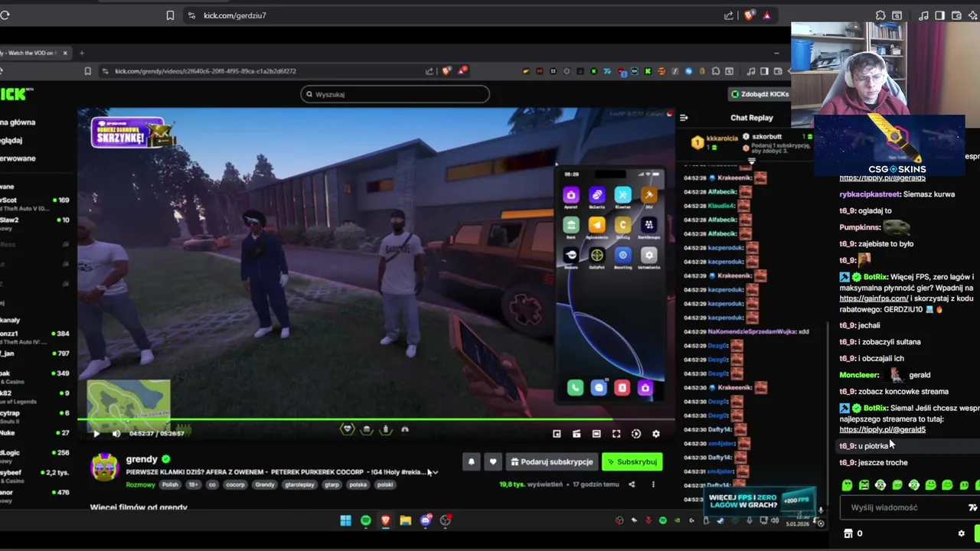Screen dimensions: 980x551
Task: Toggle theater mode in VOD player
Action: tap(596, 434)
